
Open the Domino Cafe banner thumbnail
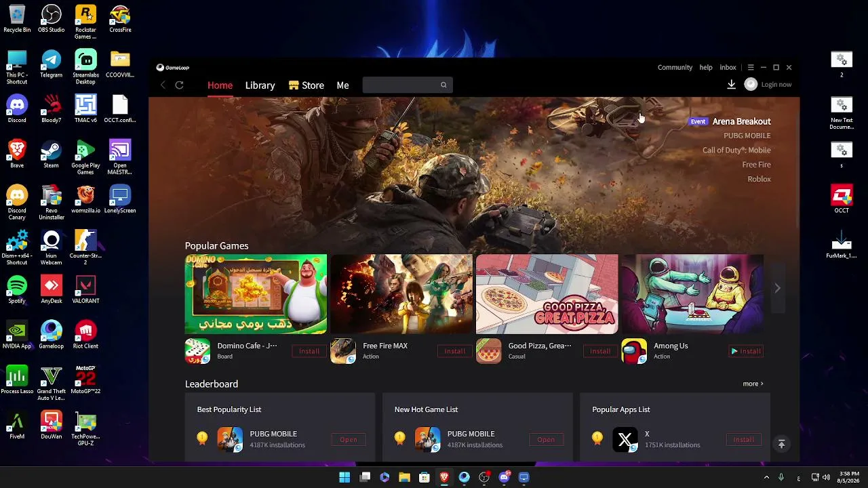[256, 294]
